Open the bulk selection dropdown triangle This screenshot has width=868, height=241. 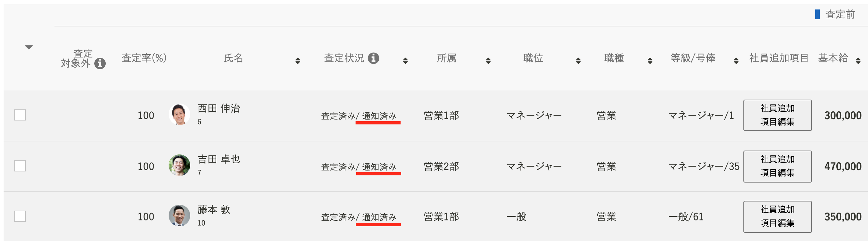tap(29, 47)
